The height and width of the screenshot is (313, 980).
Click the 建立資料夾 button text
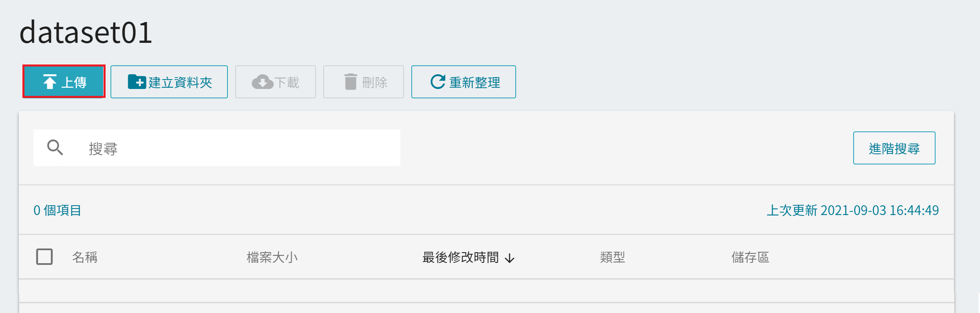(180, 82)
